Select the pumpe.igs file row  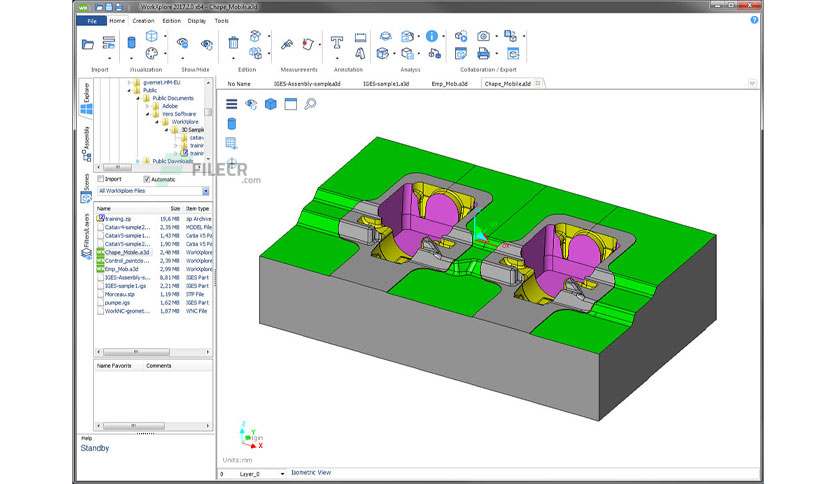[154, 303]
